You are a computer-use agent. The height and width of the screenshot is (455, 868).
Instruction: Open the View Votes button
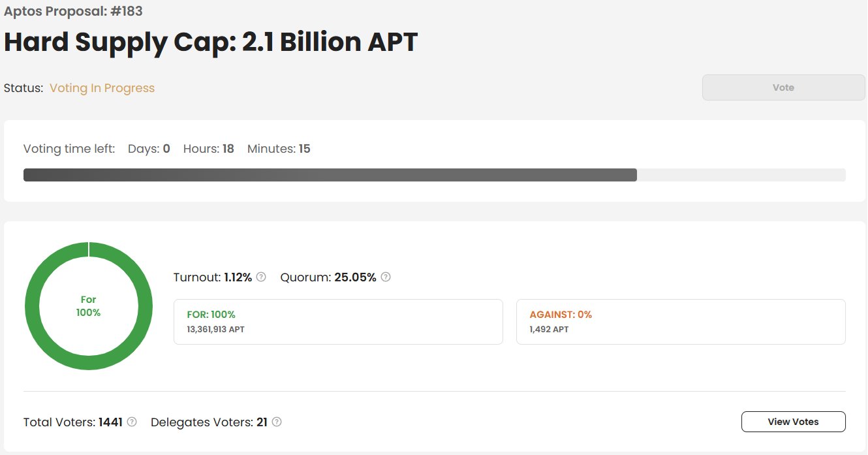tap(793, 422)
